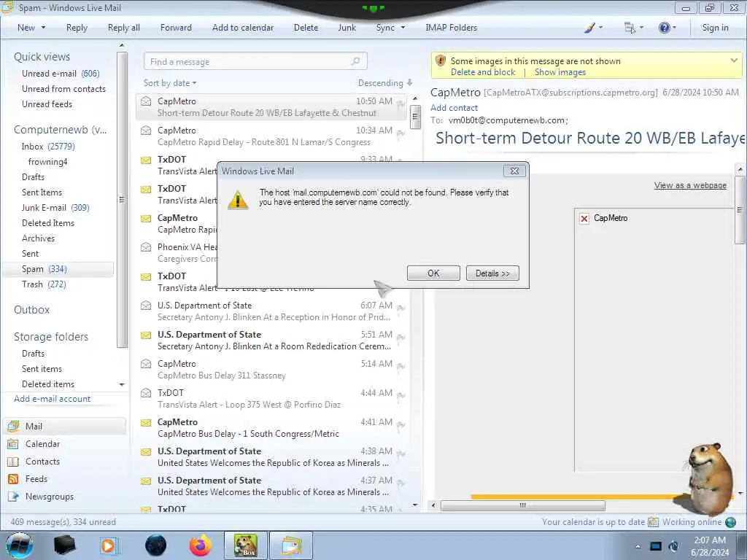The image size is (747, 560).
Task: Click the search magnifier icon
Action: point(356,61)
